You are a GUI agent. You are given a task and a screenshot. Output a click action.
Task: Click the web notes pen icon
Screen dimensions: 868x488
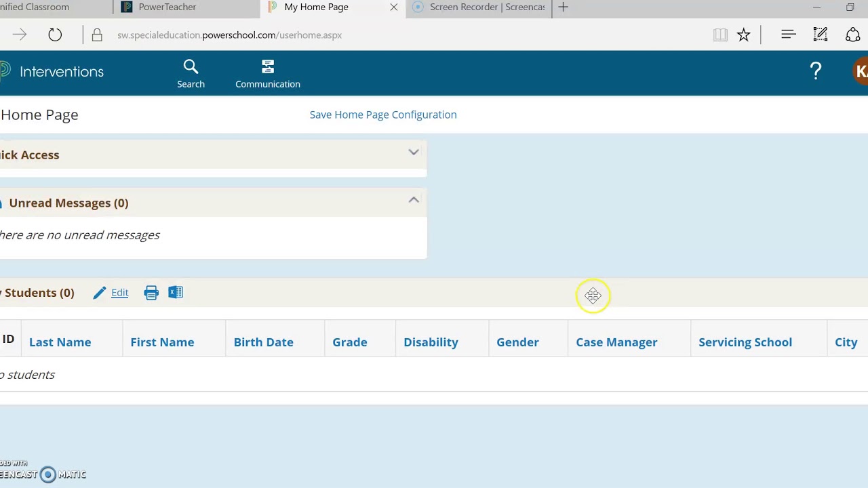(x=821, y=35)
